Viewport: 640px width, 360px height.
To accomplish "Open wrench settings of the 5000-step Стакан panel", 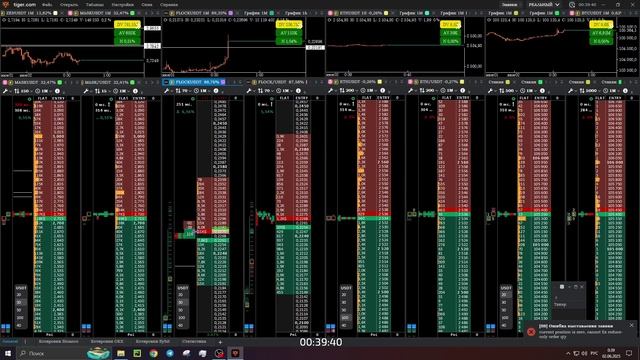I will click(x=571, y=91).
